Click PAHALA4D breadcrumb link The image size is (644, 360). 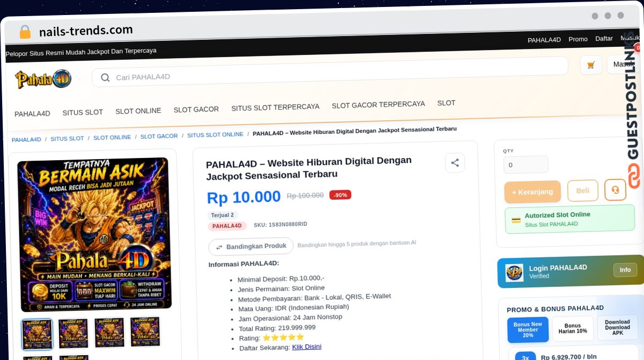[26, 140]
